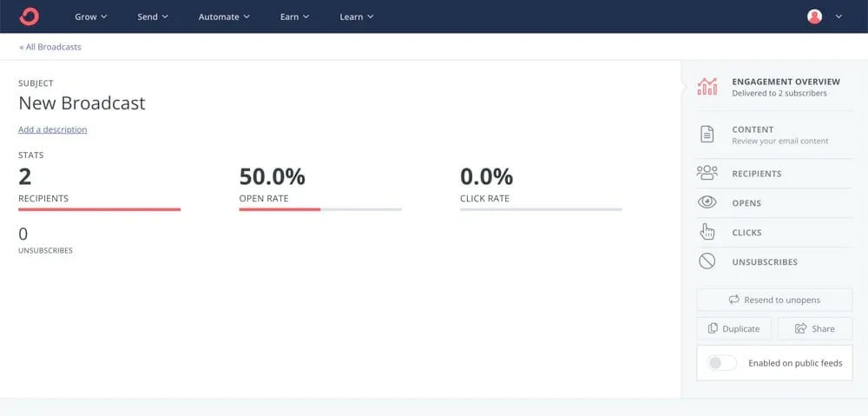
Task: Click the ConvertKit logo icon
Action: (30, 17)
